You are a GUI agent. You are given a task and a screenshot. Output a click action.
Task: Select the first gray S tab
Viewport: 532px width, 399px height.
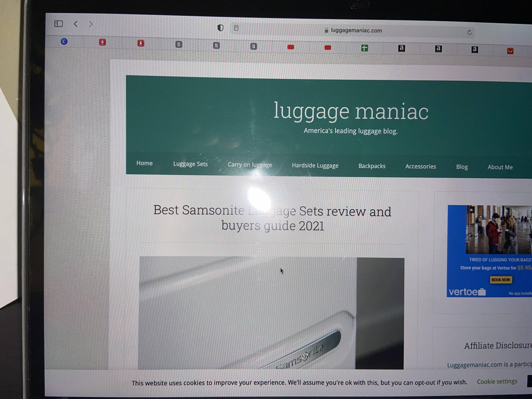(x=179, y=44)
